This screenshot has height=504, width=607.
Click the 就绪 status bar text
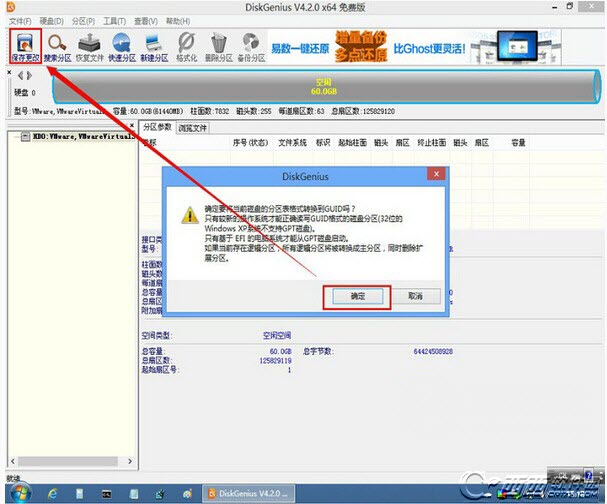[13, 478]
